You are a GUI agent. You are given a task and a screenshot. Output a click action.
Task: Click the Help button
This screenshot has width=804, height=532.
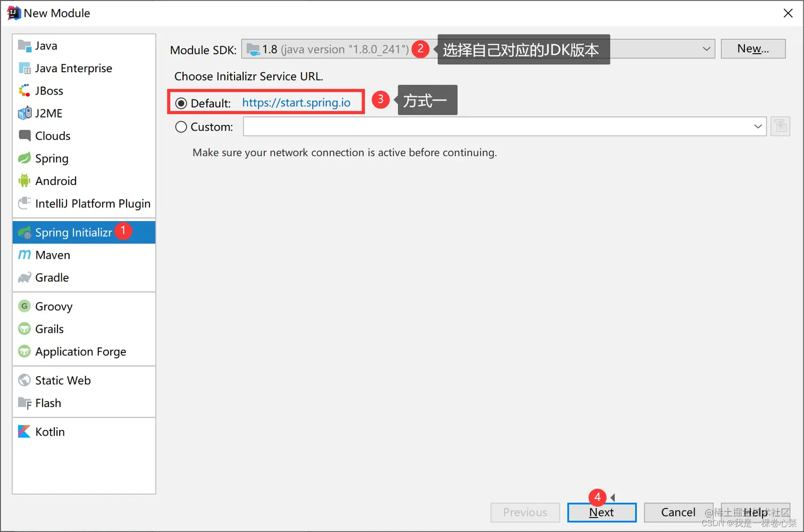756,512
